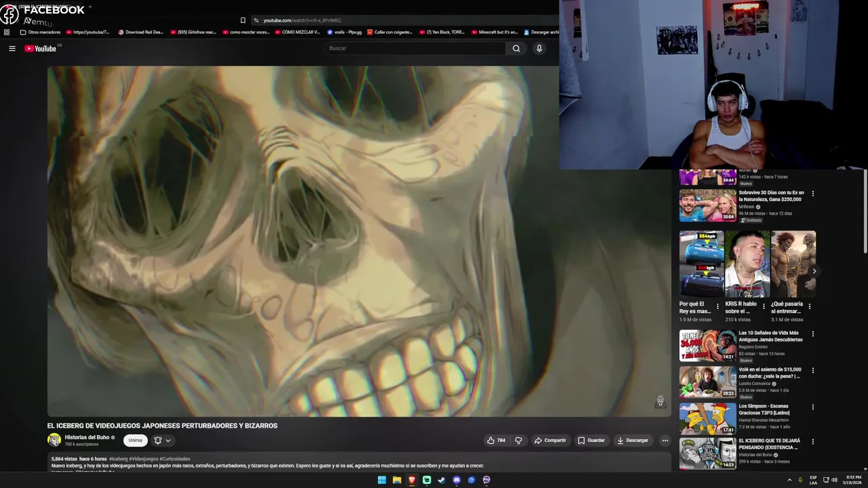868x488 pixels.
Task: Focus the Buscar search field
Action: pos(414,48)
